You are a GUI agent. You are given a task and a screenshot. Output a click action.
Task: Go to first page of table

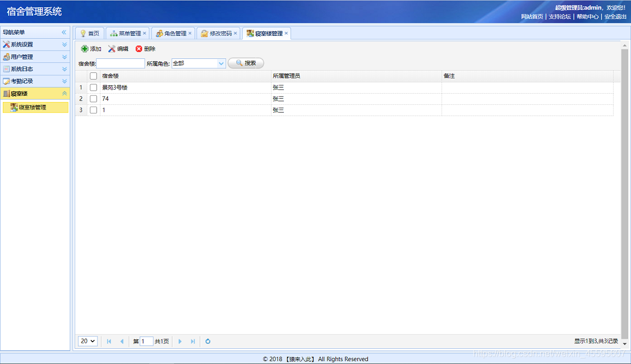coord(109,341)
